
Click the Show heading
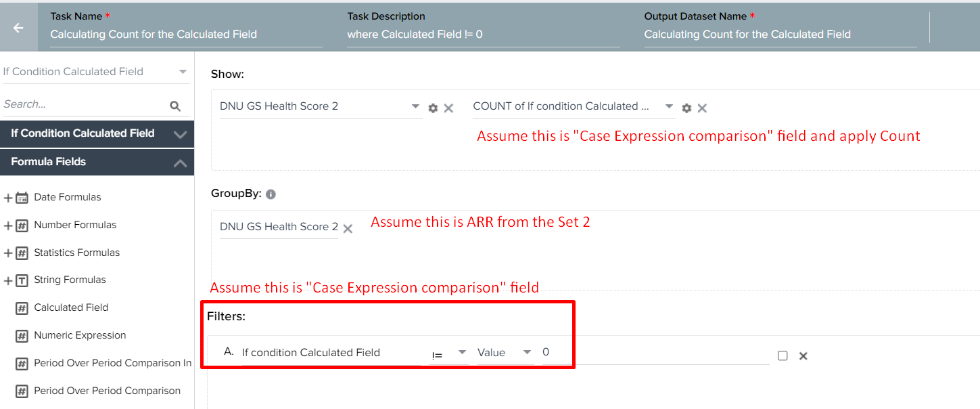coord(227,73)
